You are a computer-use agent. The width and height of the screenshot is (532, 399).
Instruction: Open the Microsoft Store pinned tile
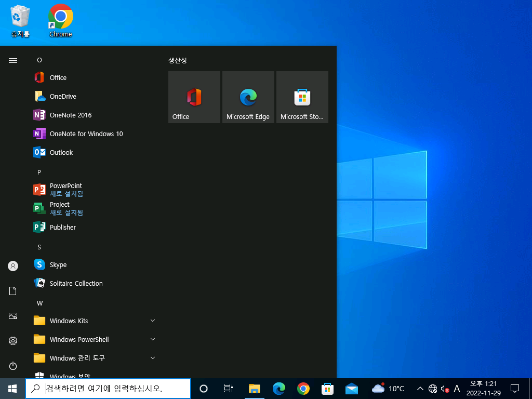click(302, 97)
